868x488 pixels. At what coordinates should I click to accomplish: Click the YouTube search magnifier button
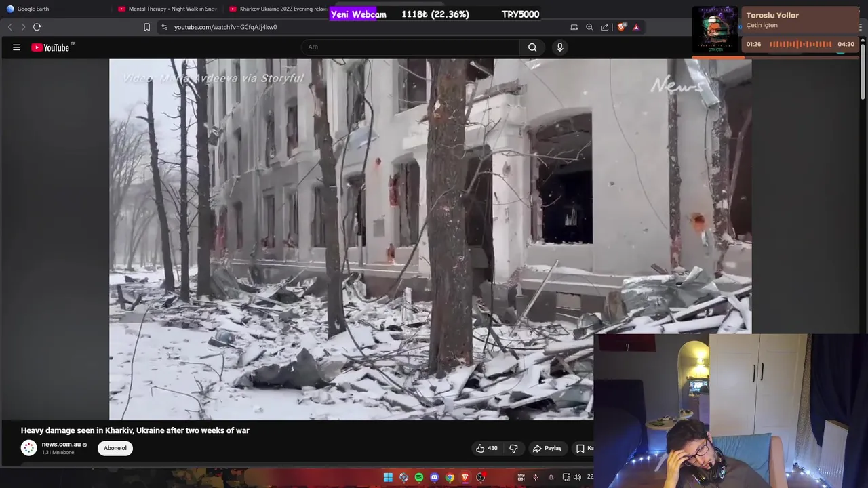532,47
